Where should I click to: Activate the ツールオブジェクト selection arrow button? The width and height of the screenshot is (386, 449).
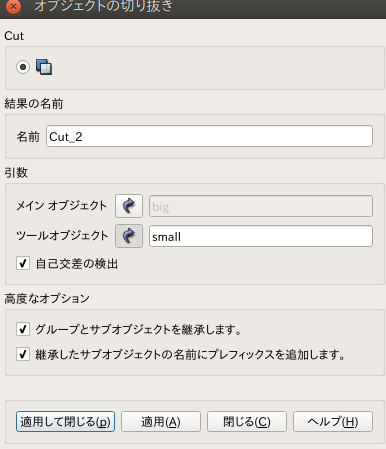(x=129, y=236)
